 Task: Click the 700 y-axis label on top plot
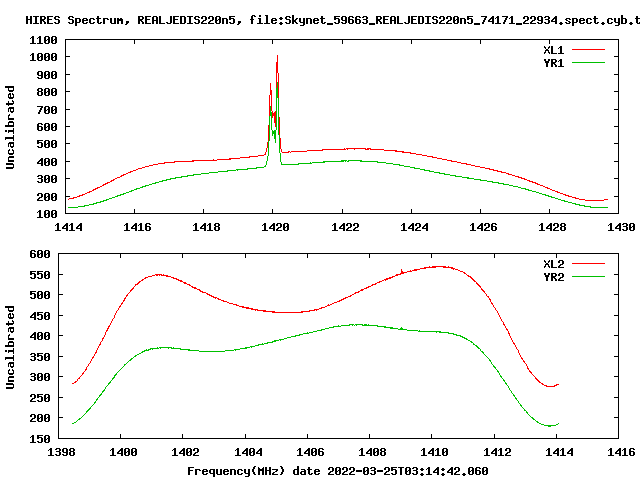47,110
